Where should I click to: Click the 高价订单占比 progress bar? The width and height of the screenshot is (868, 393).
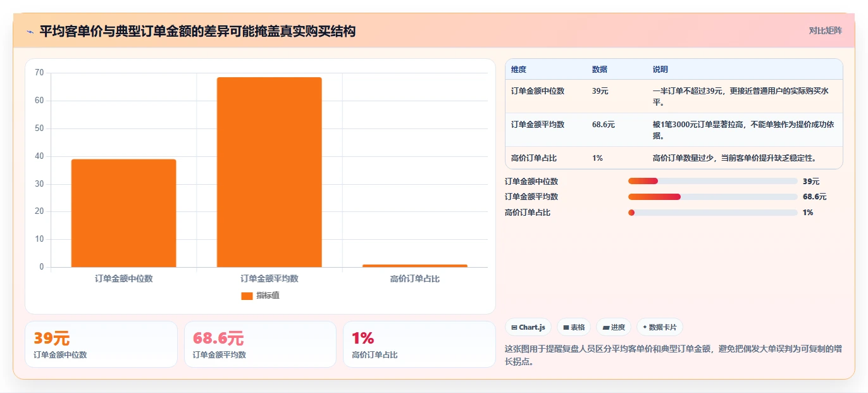click(712, 213)
